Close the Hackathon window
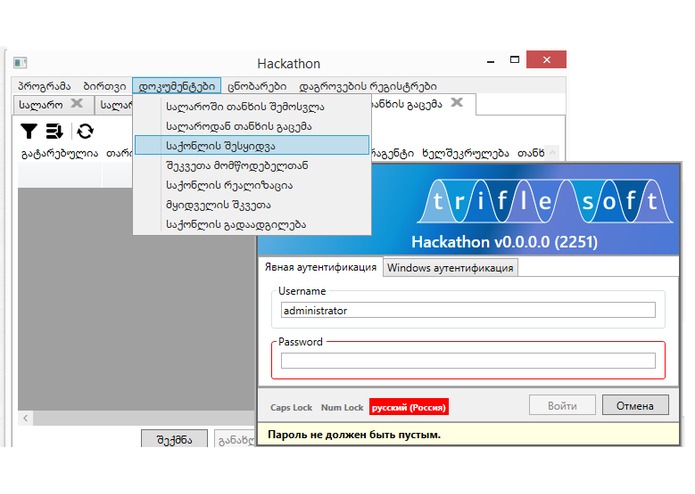 546,59
